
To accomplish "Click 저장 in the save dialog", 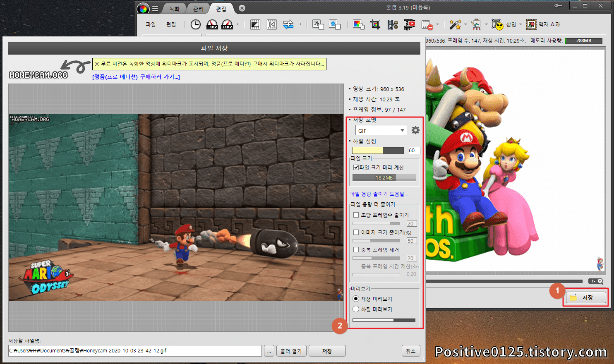I will [x=327, y=351].
